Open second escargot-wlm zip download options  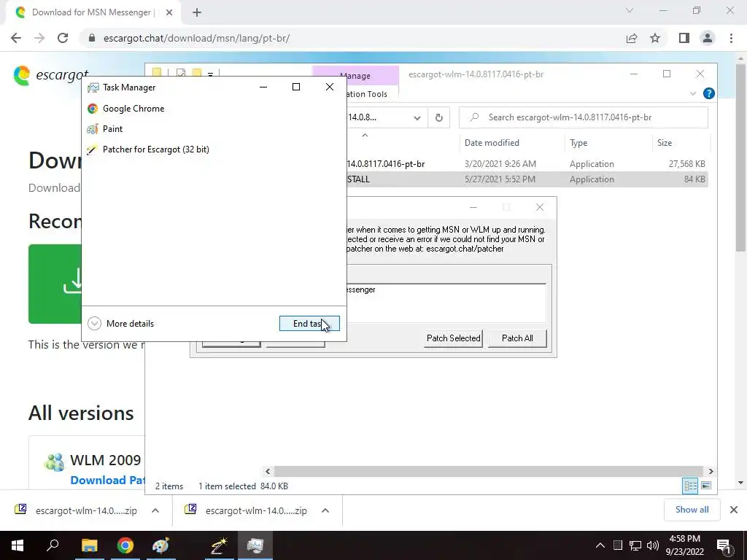pos(325,510)
